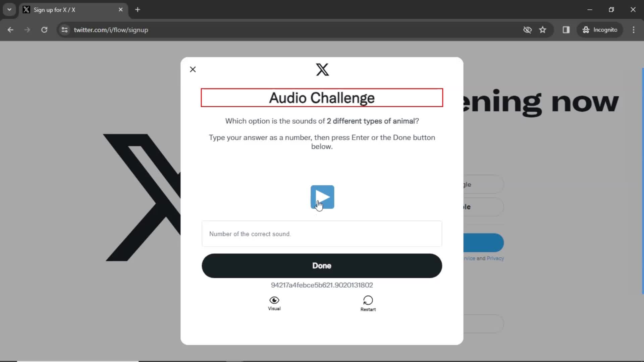Close the Audio Challenge dialog
Viewport: 644px width, 362px height.
tap(193, 69)
